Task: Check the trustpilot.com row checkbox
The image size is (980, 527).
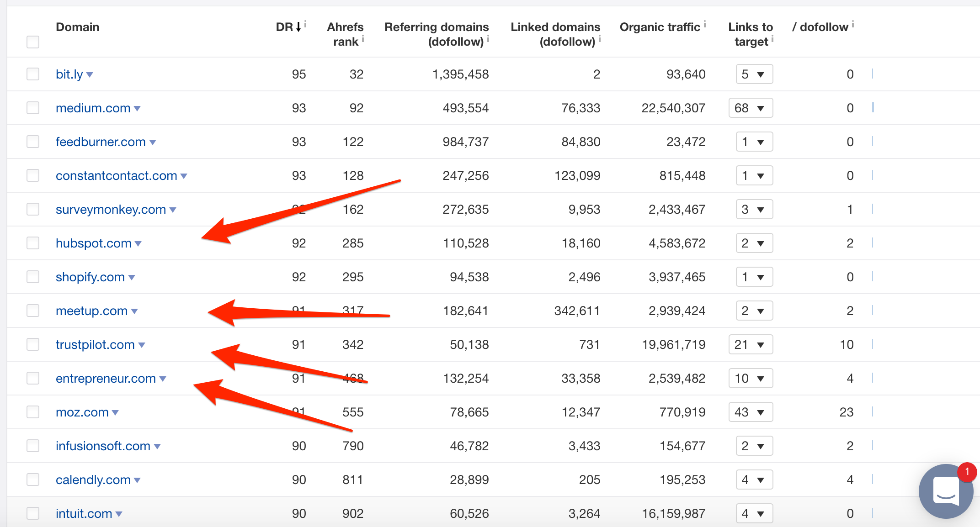Action: [33, 344]
